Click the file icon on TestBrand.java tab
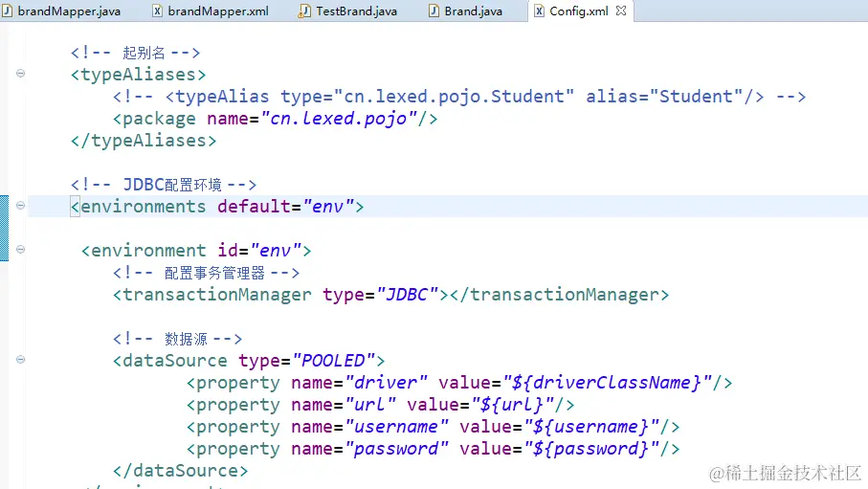The image size is (868, 489). [304, 11]
